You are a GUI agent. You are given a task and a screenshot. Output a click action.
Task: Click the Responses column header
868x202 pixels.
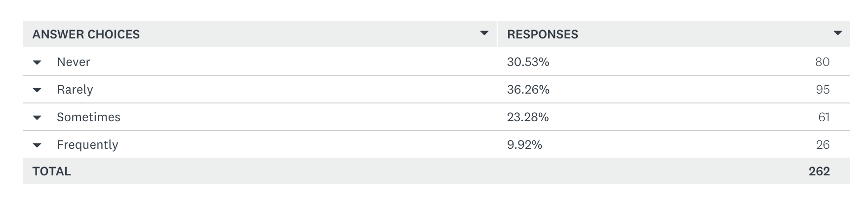click(542, 34)
